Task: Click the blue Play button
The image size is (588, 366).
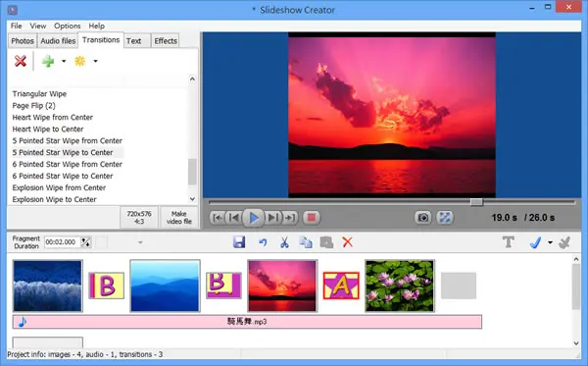Action: (254, 218)
